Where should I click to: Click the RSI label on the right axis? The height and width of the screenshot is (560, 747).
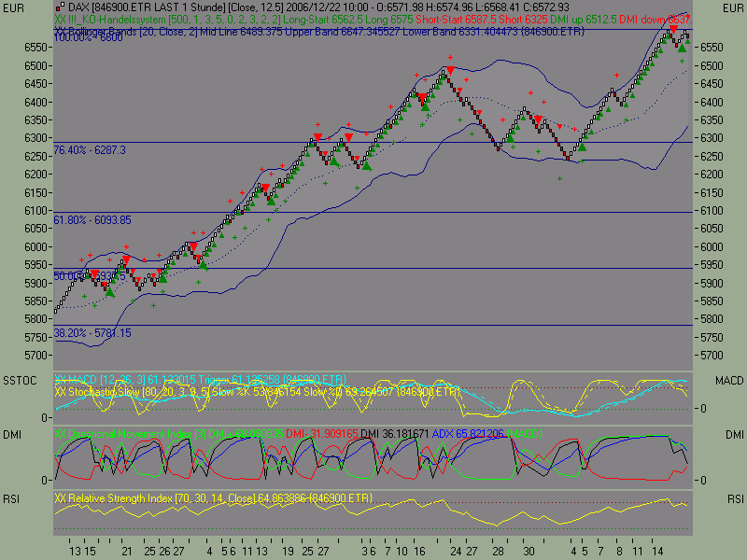[x=735, y=498]
